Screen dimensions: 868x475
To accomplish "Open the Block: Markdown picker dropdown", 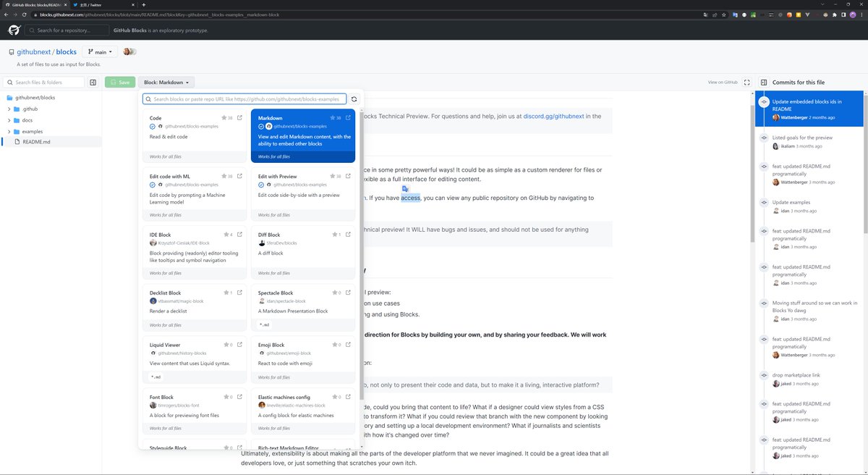I will tap(166, 83).
